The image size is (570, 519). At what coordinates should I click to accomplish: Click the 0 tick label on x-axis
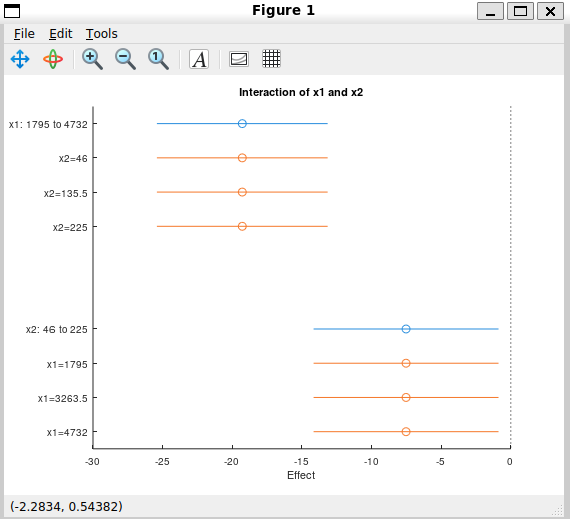tap(510, 462)
